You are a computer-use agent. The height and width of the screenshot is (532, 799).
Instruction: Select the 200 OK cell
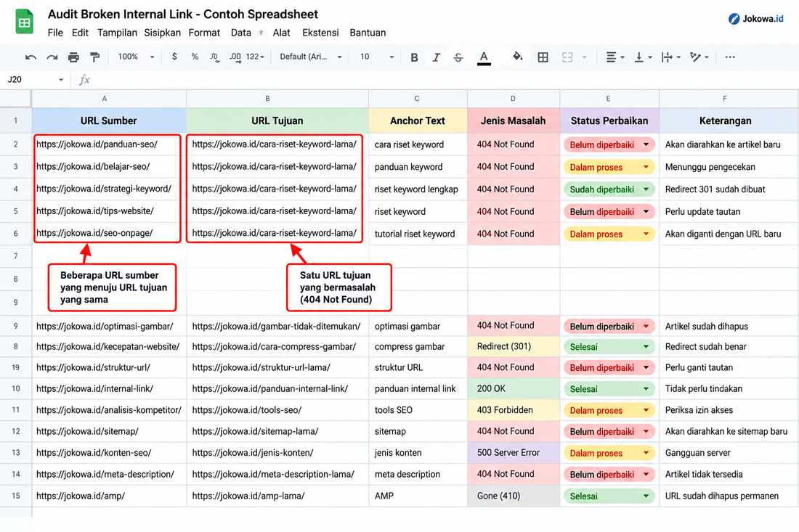(513, 388)
